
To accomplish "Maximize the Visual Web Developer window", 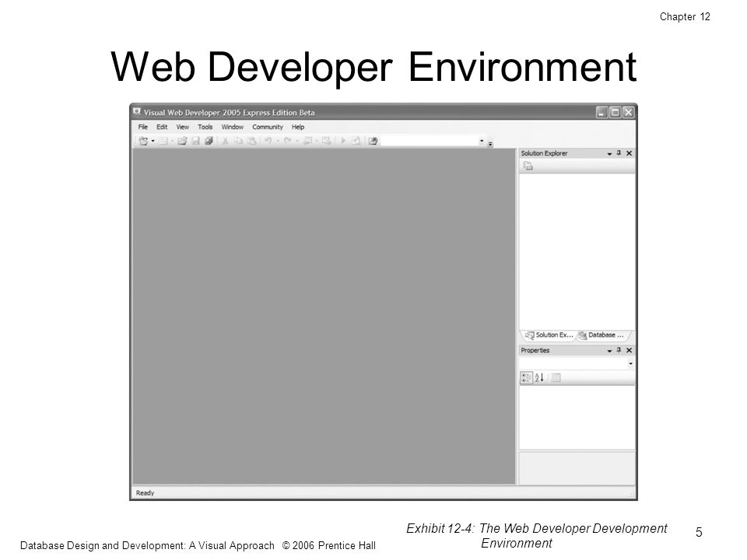I will (x=615, y=112).
